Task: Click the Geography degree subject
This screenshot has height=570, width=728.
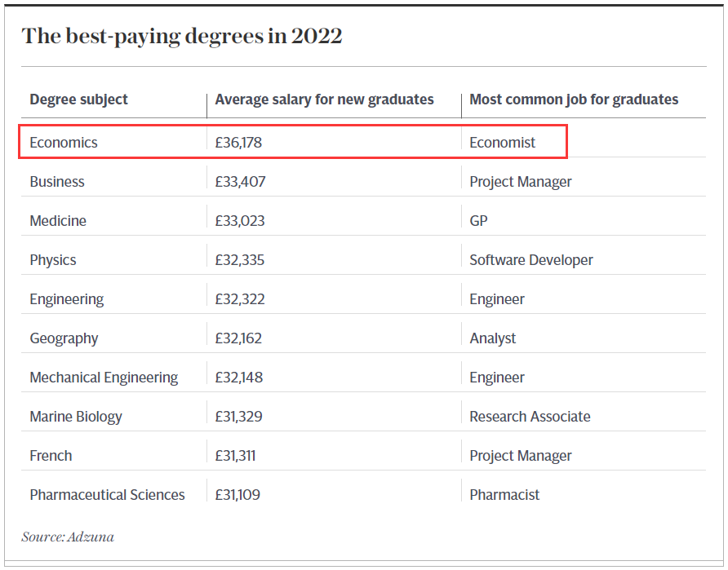Action: [64, 338]
